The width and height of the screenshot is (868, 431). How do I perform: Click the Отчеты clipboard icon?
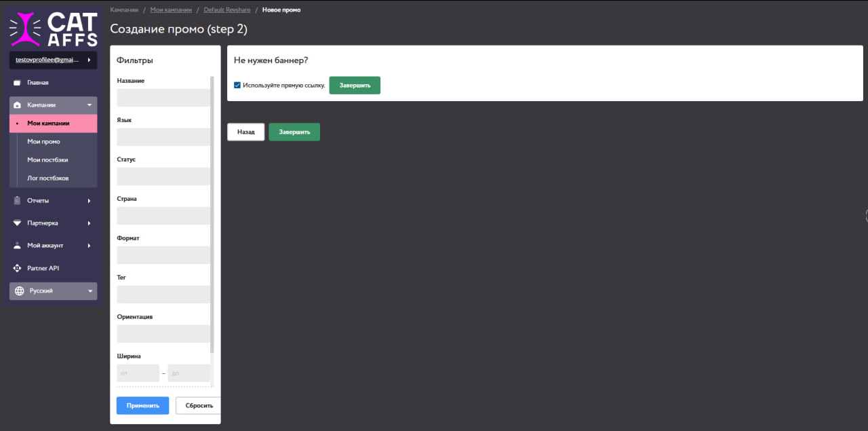[x=18, y=201]
